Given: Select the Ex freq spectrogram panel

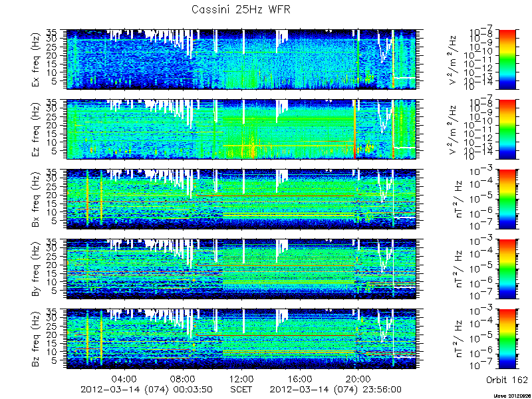Looking at the screenshot, I should click(241, 59).
